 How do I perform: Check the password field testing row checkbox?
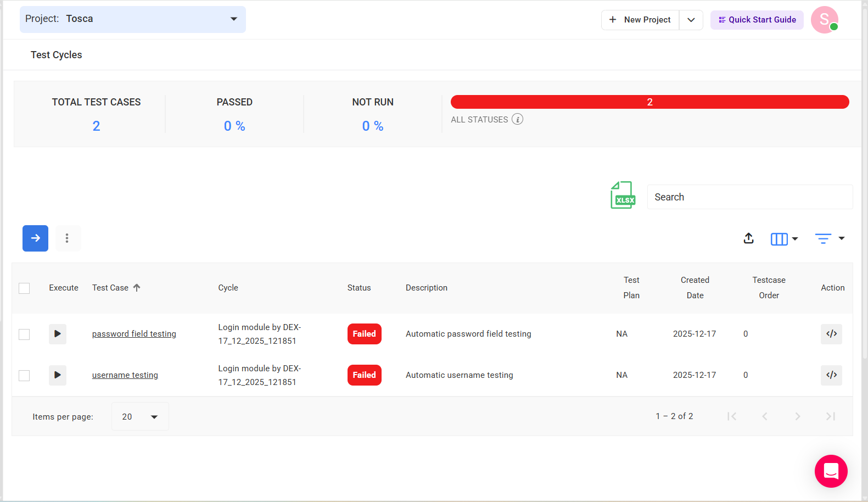click(x=24, y=334)
